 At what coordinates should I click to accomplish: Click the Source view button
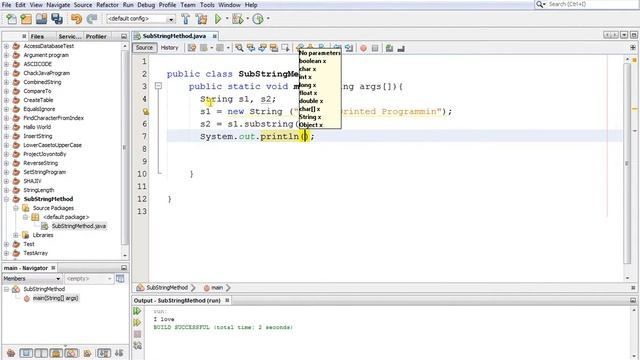[x=144, y=48]
